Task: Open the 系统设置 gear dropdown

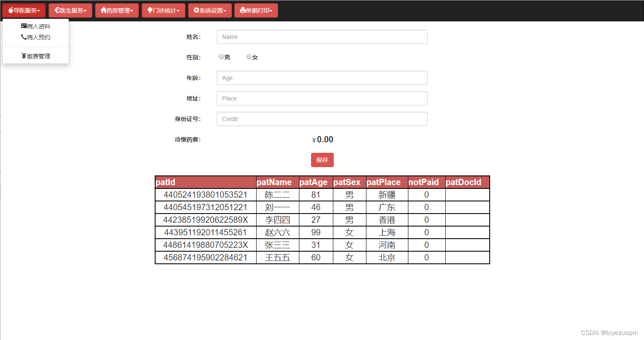Action: click(210, 10)
